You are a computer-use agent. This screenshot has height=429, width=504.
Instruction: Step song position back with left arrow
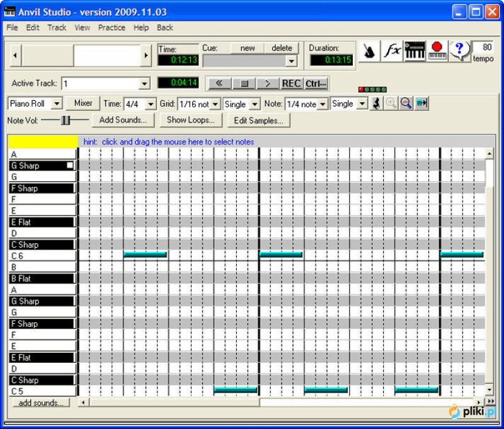click(15, 55)
